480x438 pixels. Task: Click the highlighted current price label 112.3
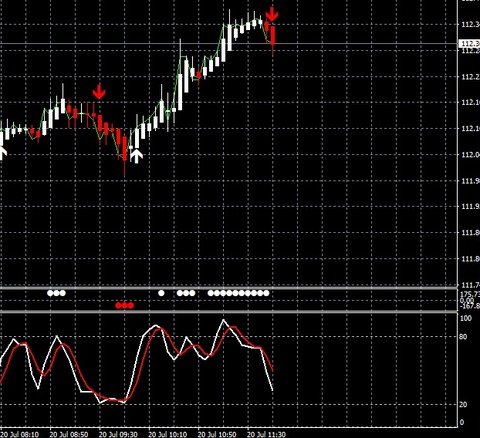(x=470, y=44)
